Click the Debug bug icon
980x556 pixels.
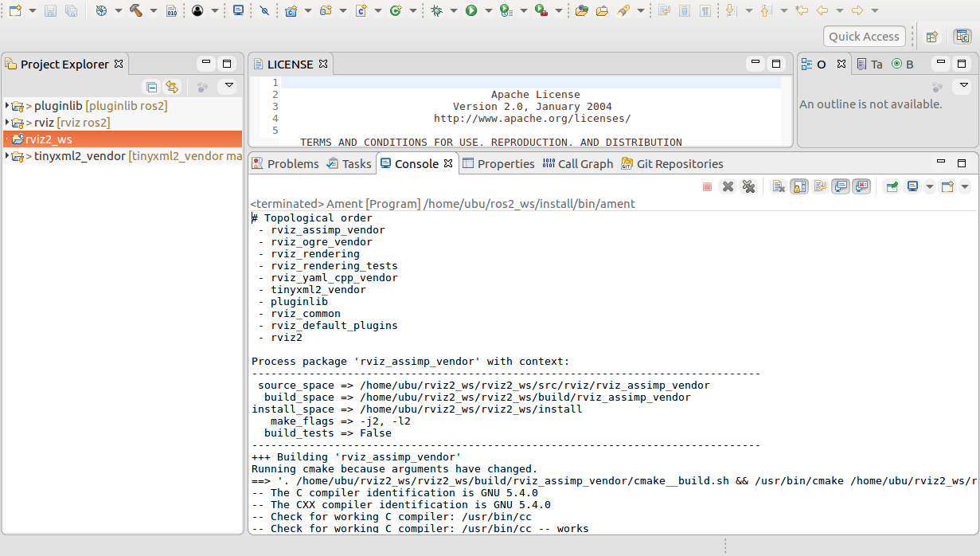pos(436,10)
